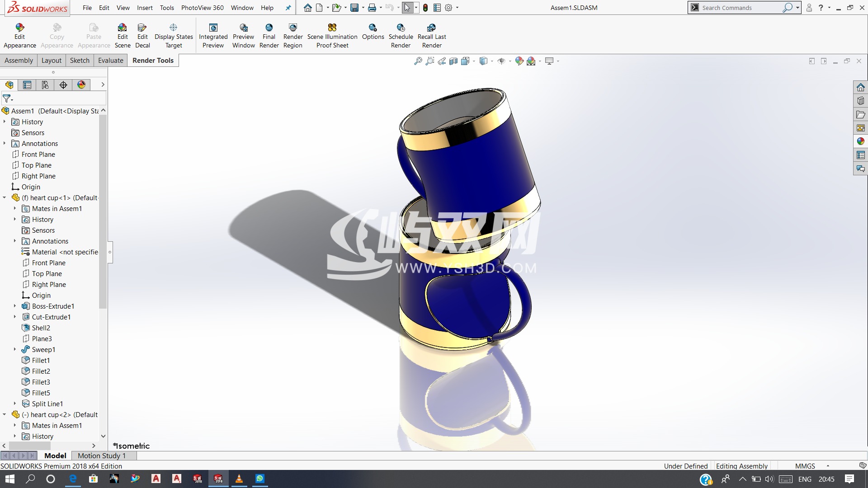868x488 pixels.
Task: Click the feature tree vertical scrollbar
Action: point(103,212)
